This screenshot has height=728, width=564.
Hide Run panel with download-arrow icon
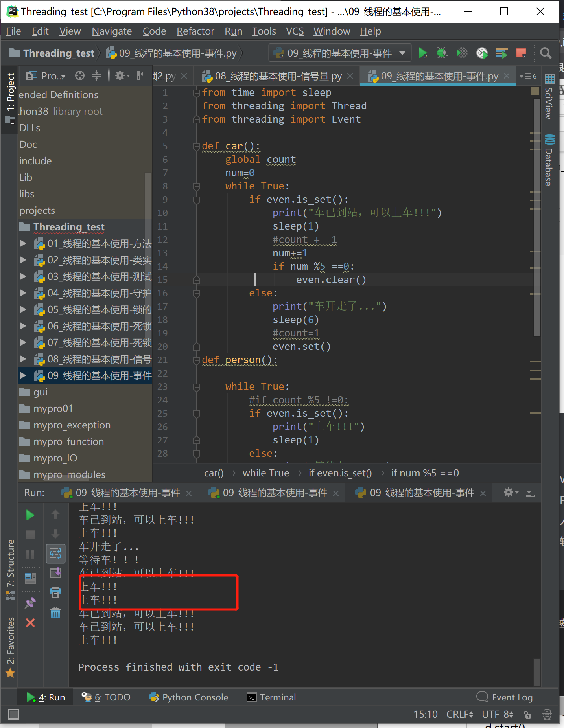point(530,492)
